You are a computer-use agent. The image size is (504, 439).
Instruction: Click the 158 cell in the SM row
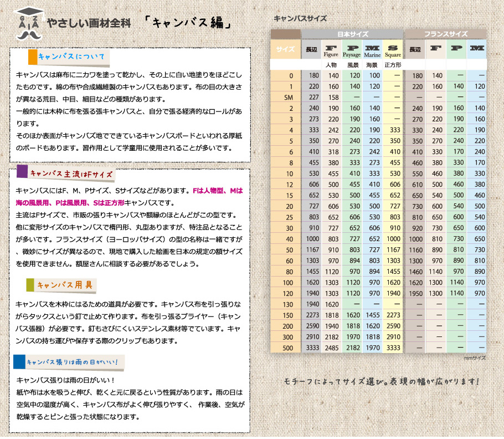[333, 97]
